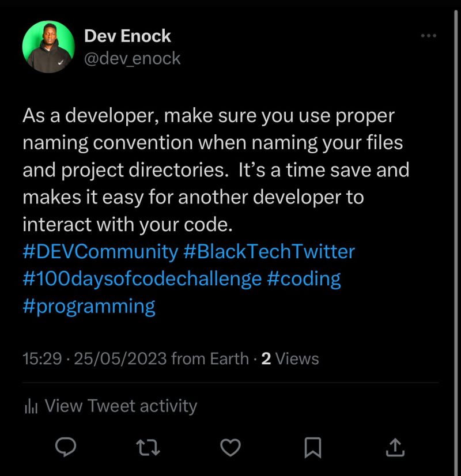Open the #100daysofcodechallenge hashtag
Screen dimensions: 461x476
[142, 279]
